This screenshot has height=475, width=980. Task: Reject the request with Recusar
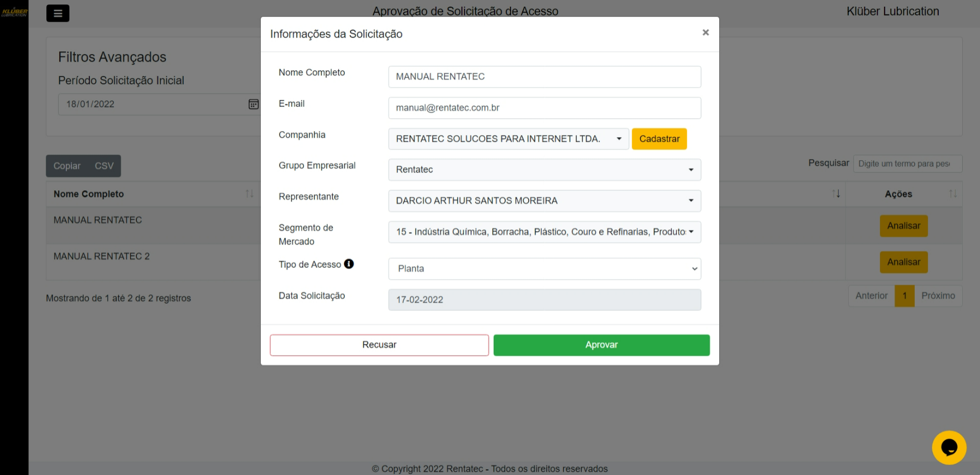[379, 345]
